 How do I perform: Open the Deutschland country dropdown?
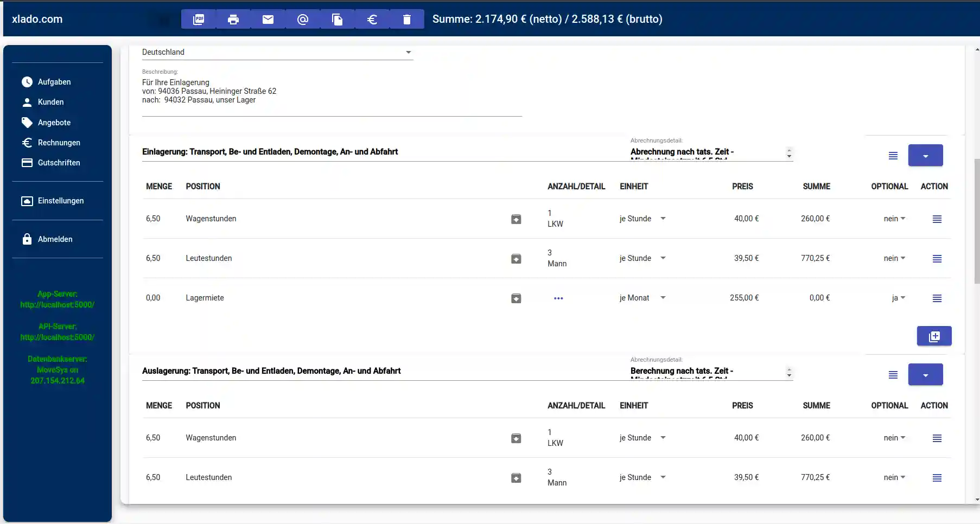[x=278, y=52]
